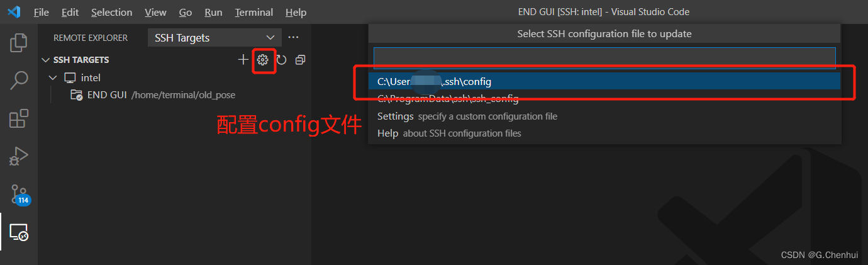Add a new SSH target with plus icon

(x=243, y=60)
